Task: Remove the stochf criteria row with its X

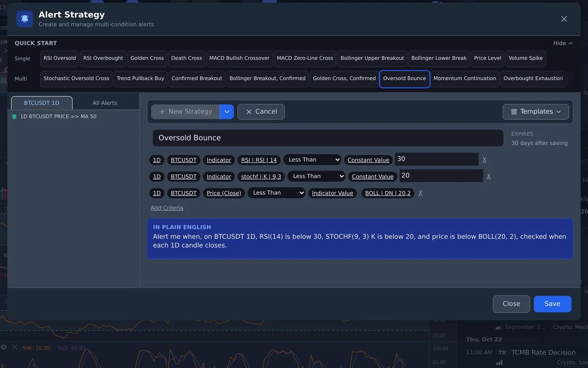Action: click(488, 176)
